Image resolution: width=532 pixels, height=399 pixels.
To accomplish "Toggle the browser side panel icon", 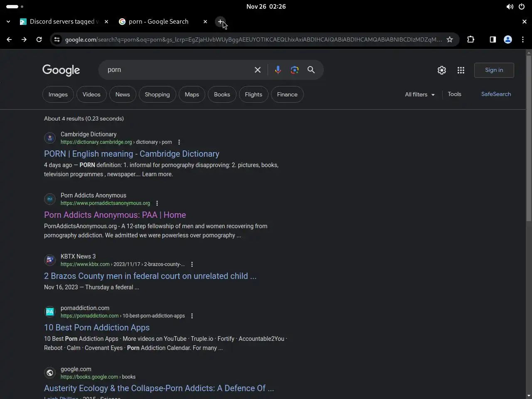I will pyautogui.click(x=493, y=39).
